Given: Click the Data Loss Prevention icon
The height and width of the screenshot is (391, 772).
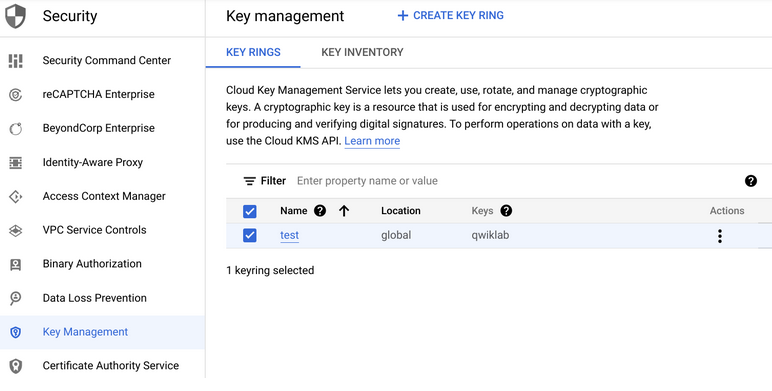Looking at the screenshot, I should 16,298.
